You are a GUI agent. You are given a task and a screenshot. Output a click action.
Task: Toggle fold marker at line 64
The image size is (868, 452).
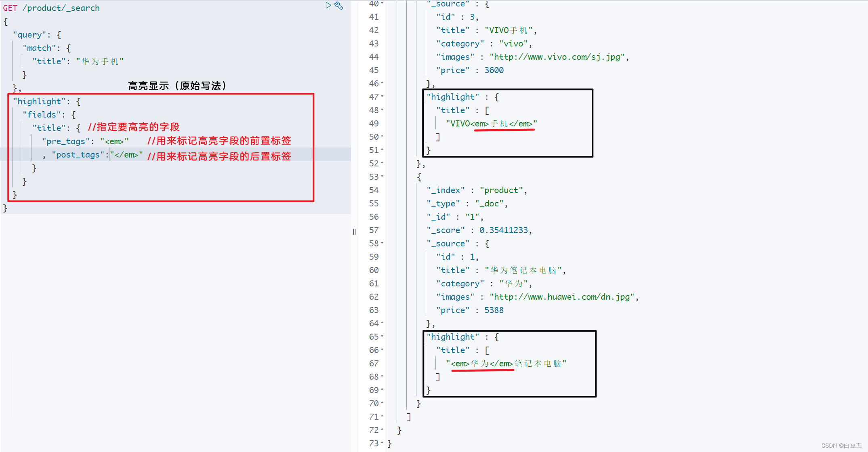[382, 323]
